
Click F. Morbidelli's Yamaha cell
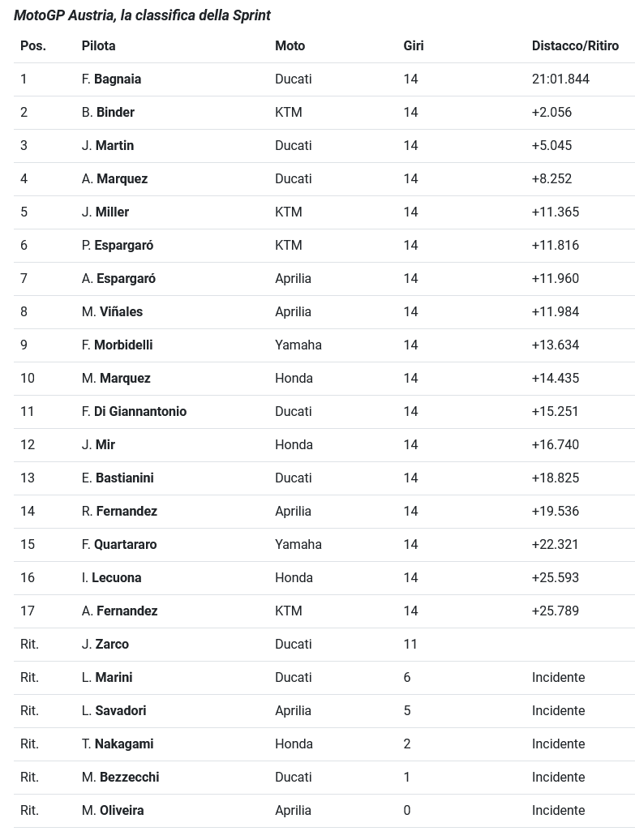click(x=298, y=345)
